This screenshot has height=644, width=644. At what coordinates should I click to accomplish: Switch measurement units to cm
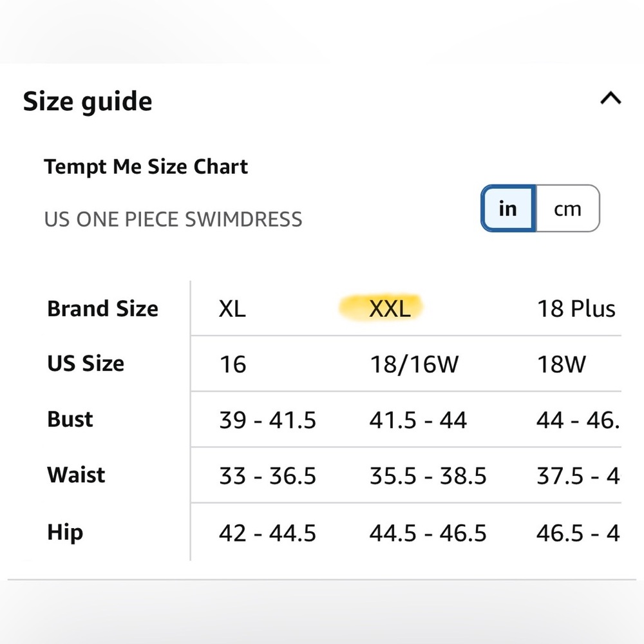point(567,209)
